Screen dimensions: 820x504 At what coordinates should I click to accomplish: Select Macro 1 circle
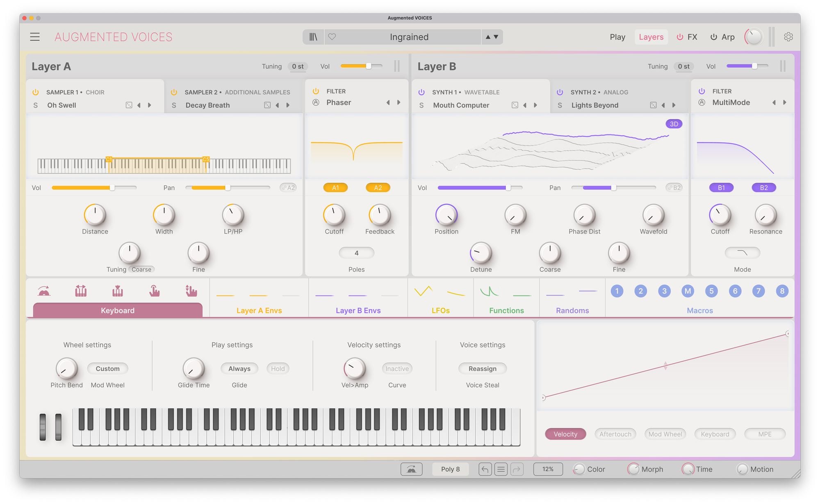617,291
